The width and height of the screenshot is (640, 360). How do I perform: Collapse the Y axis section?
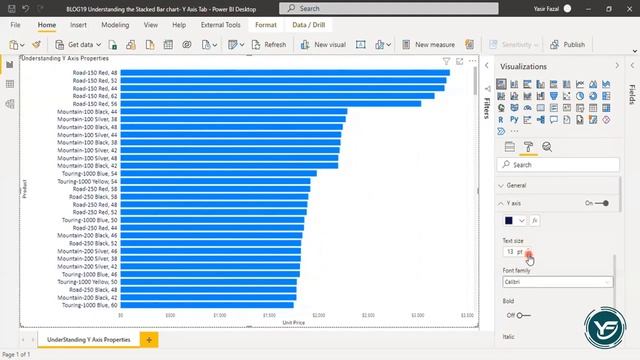(x=501, y=203)
